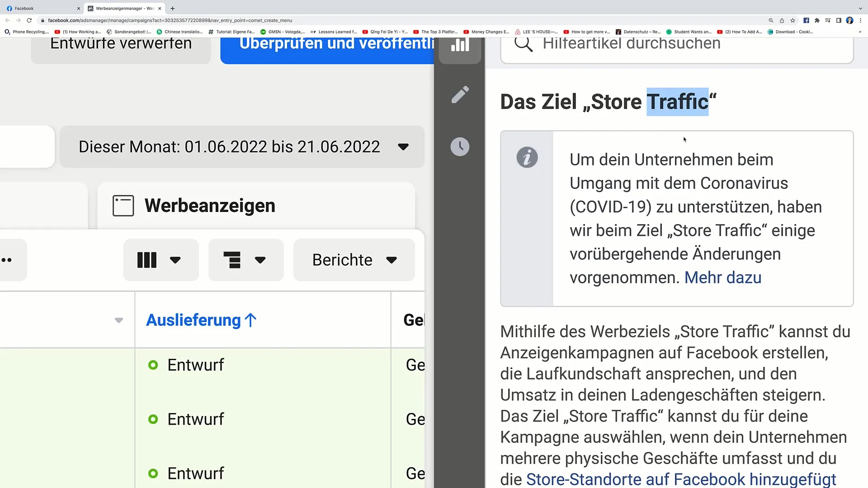
Task: Go forward in browser history
Action: click(x=18, y=20)
